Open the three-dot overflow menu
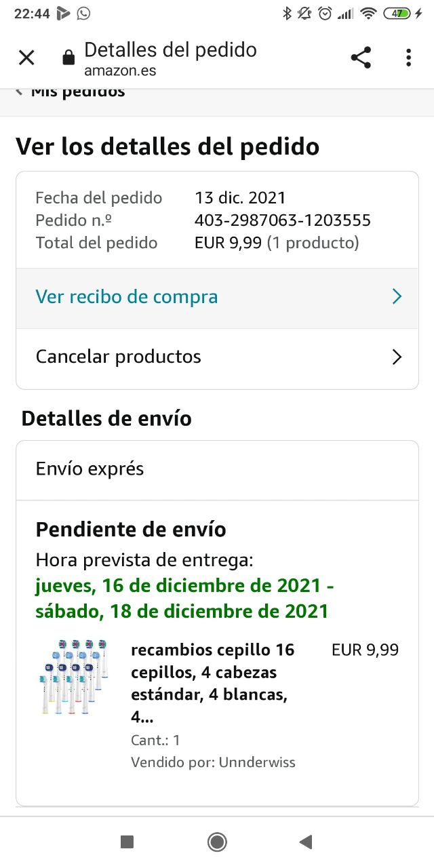The width and height of the screenshot is (434, 868). point(408,58)
